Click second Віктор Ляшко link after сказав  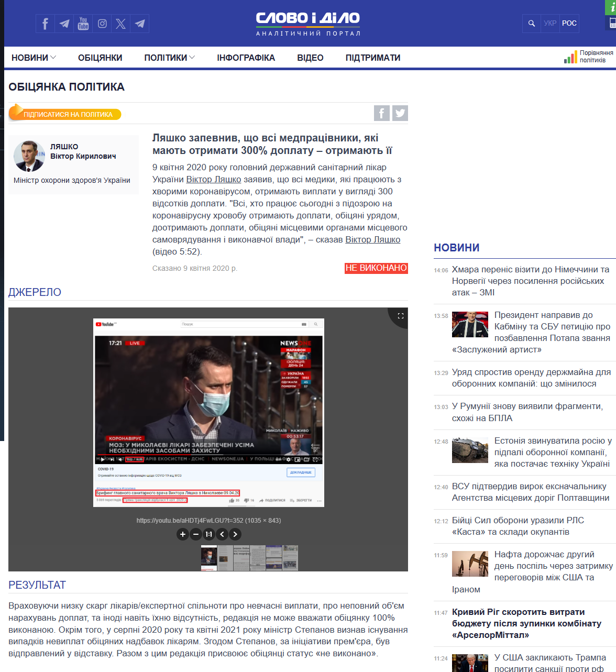point(373,239)
